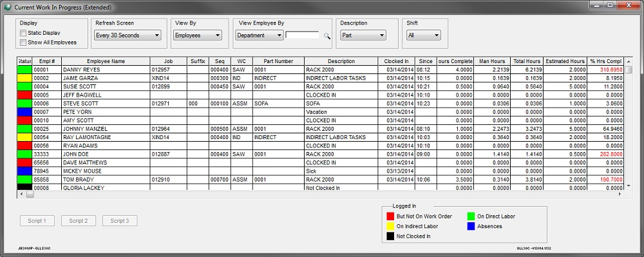Viewport: 644px width, 257px height.
Task: Click the Script 2 button
Action: [79, 221]
